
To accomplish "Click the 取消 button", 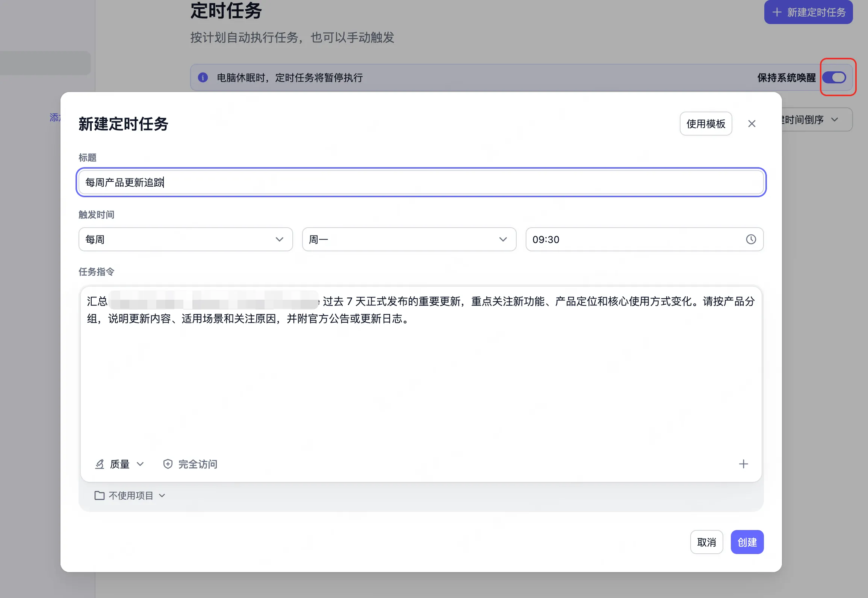I will (706, 542).
